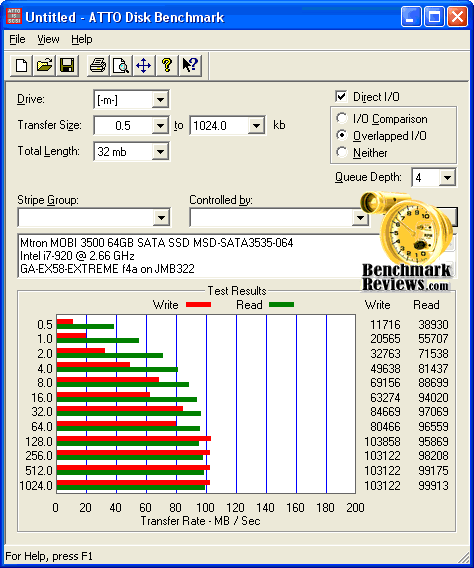Click the 256.0 row label in chart
This screenshot has width=474, height=568.
tap(39, 455)
